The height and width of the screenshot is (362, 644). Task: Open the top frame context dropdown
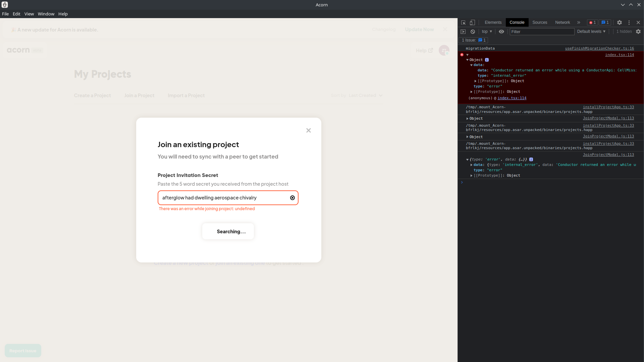[x=487, y=32]
